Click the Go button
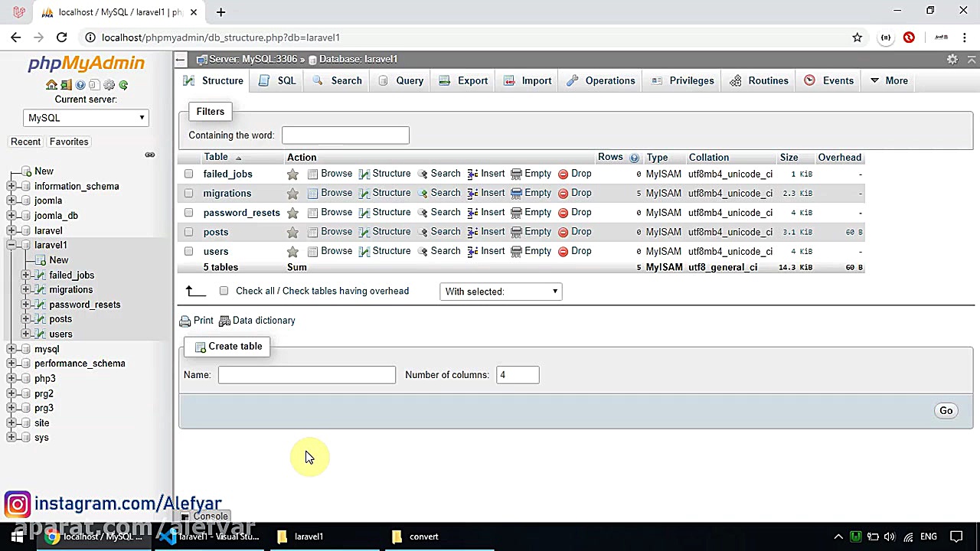Screen dimensions: 980x551 coord(946,411)
